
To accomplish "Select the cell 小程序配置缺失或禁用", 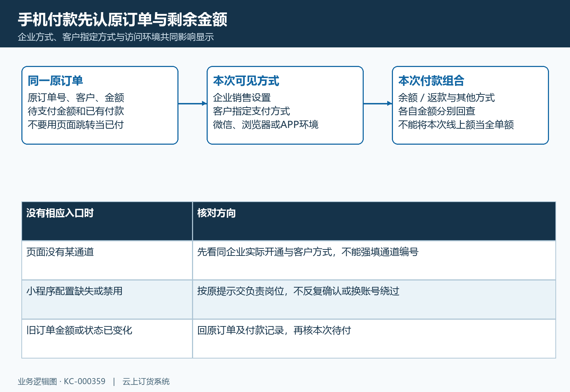I will [107, 299].
